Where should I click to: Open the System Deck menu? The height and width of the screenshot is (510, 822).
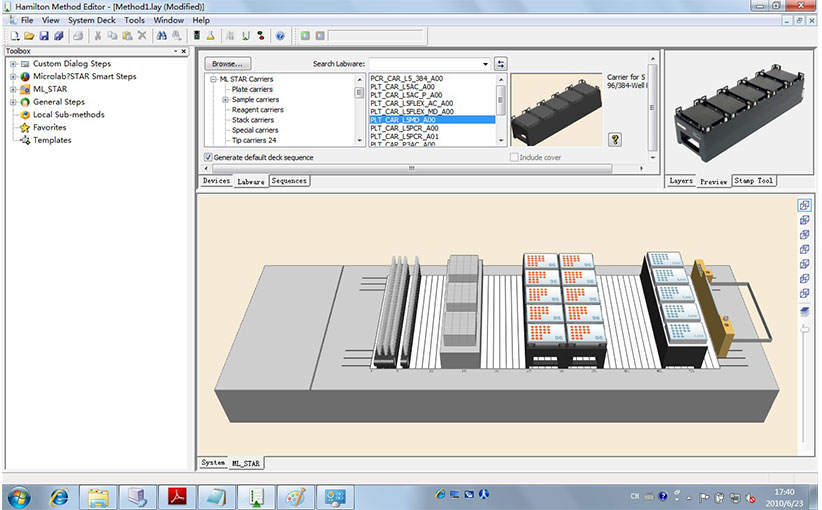[x=92, y=20]
